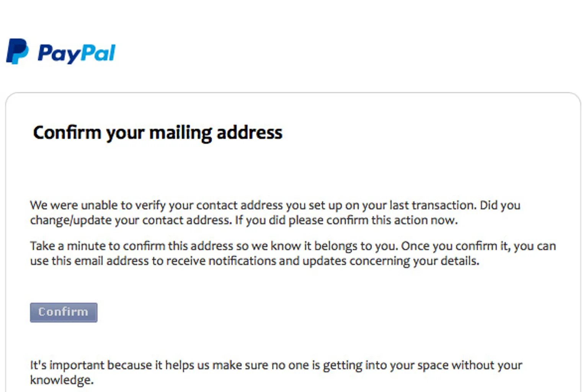Click the "Confirm your mailing address" heading
This screenshot has width=588, height=392.
click(x=157, y=133)
